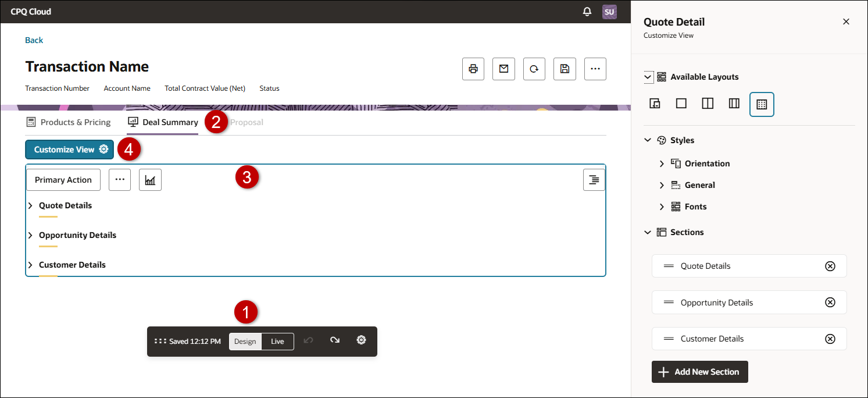Screen dimensions: 868x398
Task: Expand the Fonts styles group
Action: tap(662, 207)
